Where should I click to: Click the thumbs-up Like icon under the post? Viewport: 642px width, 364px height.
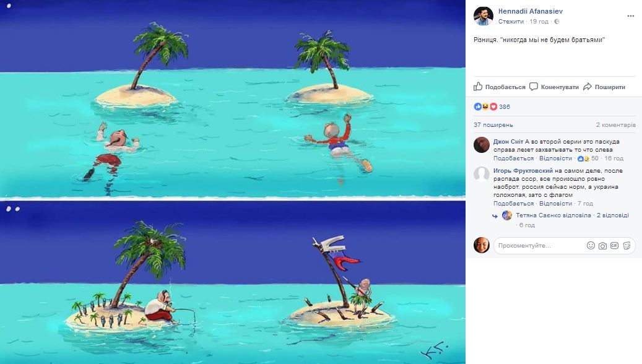click(x=478, y=87)
